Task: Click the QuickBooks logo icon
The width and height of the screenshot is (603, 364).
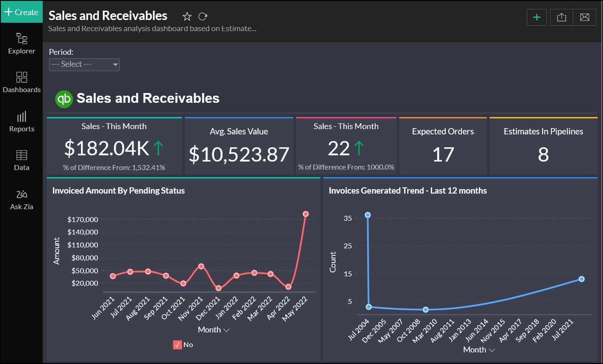Action: pos(64,99)
